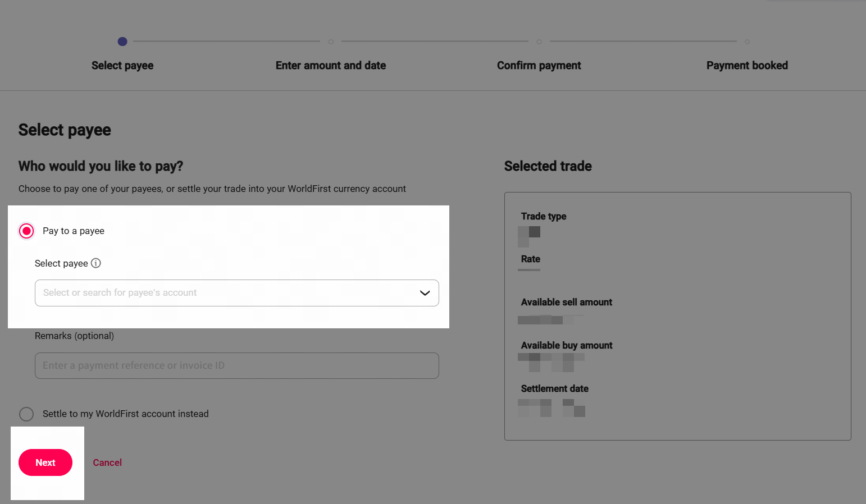Click the Enter amount and date step dot

point(331,42)
